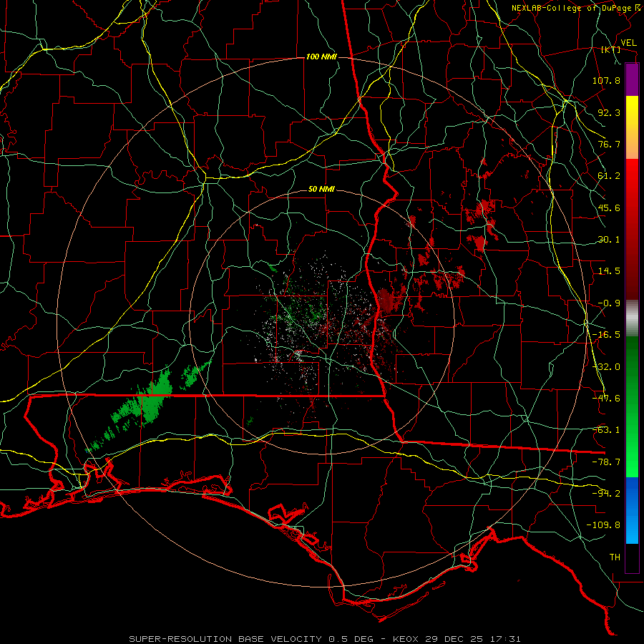Click the VEL legend title
644x644 pixels.
[x=629, y=43]
